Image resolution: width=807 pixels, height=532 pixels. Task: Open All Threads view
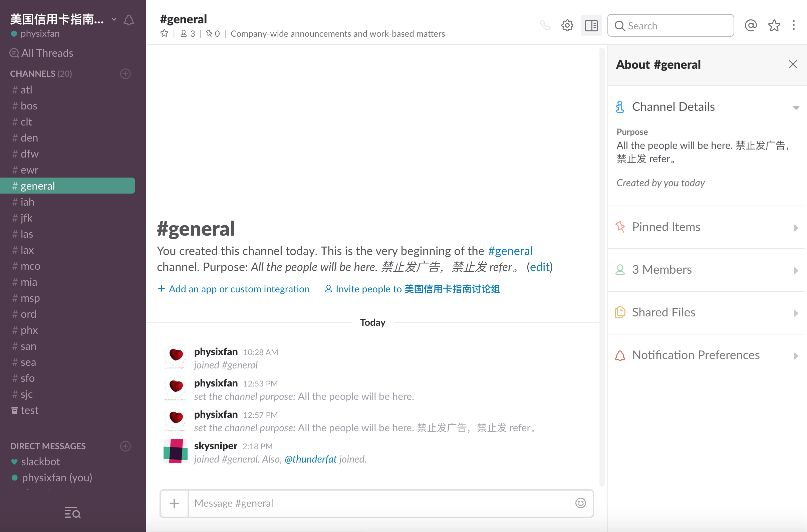tap(42, 53)
